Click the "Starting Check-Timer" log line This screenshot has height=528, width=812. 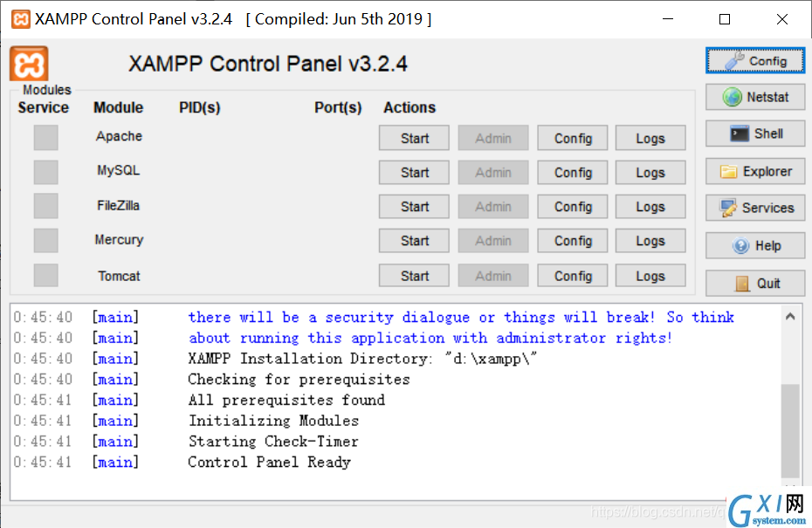point(273,441)
